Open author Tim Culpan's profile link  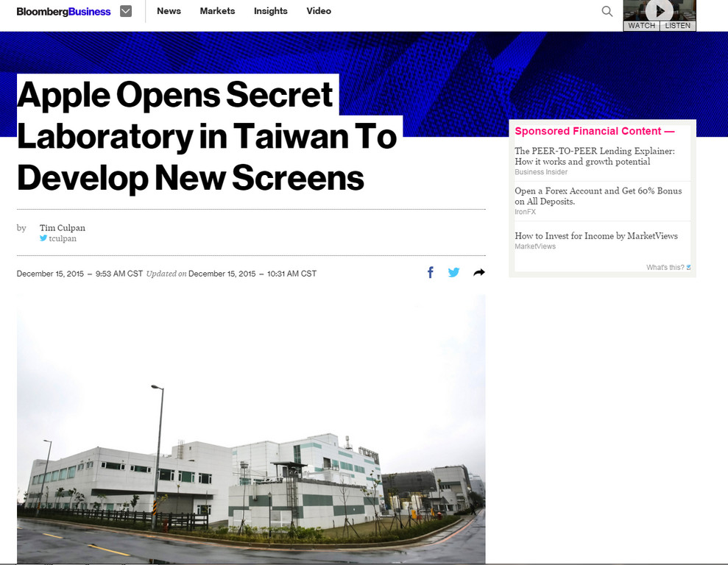coord(63,228)
